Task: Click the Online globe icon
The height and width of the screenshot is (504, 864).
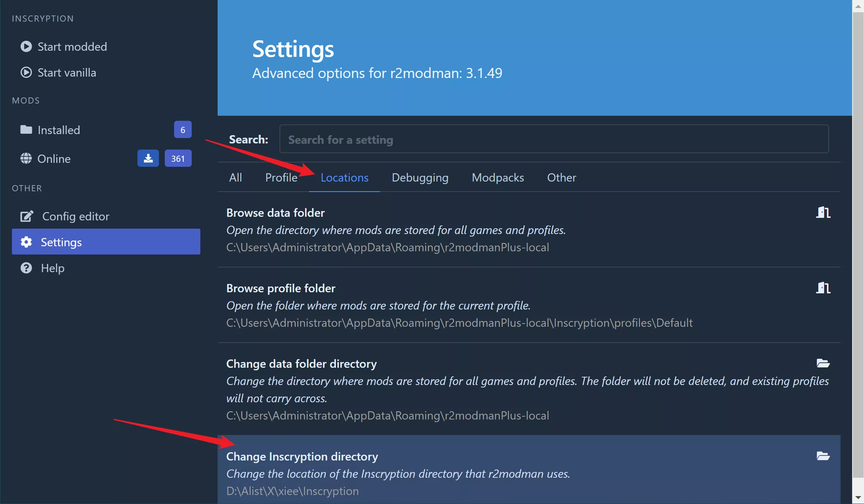Action: (26, 158)
